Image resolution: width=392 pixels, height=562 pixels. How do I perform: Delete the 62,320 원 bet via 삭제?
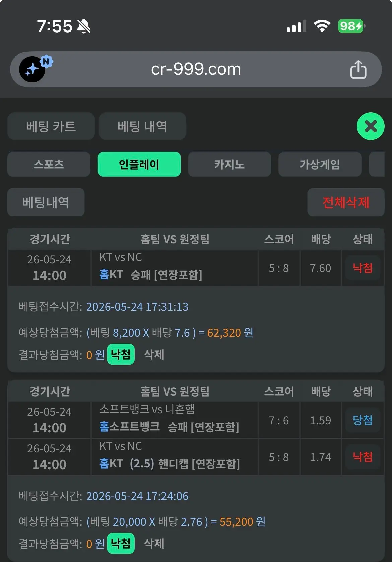click(x=154, y=354)
